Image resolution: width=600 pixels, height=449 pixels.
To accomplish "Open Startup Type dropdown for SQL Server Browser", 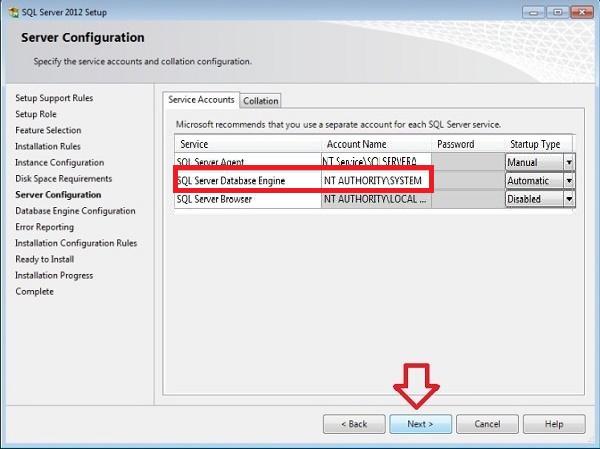I will pyautogui.click(x=569, y=199).
